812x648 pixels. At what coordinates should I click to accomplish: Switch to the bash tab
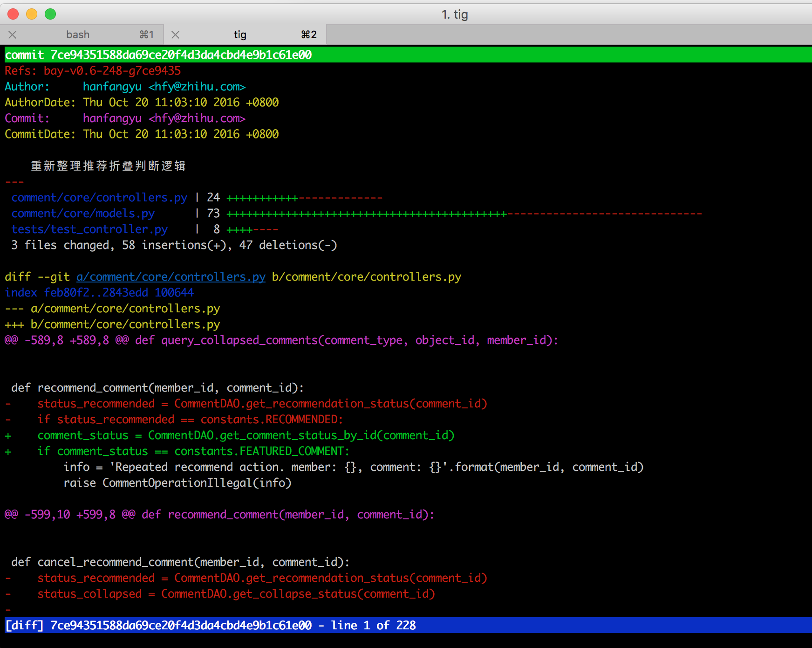[x=78, y=34]
